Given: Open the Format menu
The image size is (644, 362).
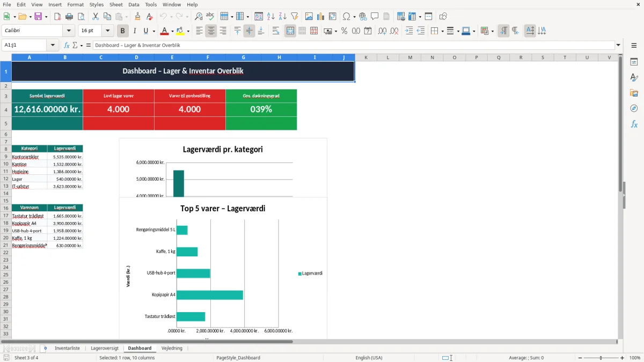Looking at the screenshot, I should (x=75, y=4).
